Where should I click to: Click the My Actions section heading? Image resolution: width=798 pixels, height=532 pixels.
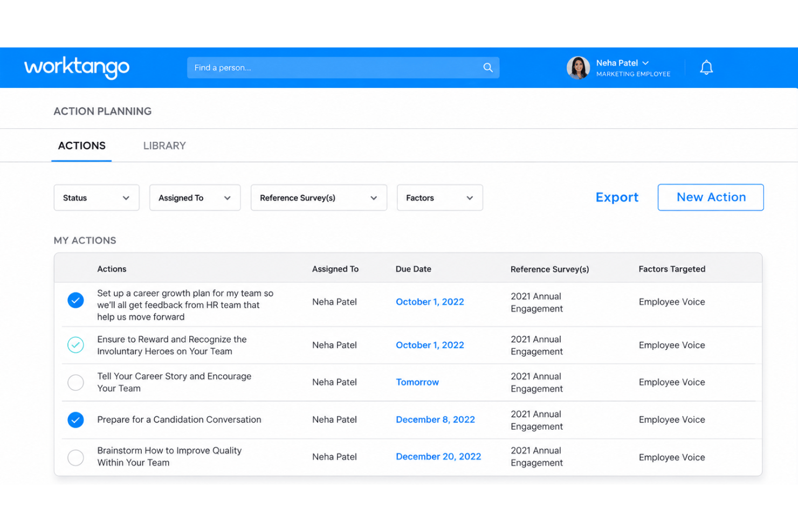85,240
